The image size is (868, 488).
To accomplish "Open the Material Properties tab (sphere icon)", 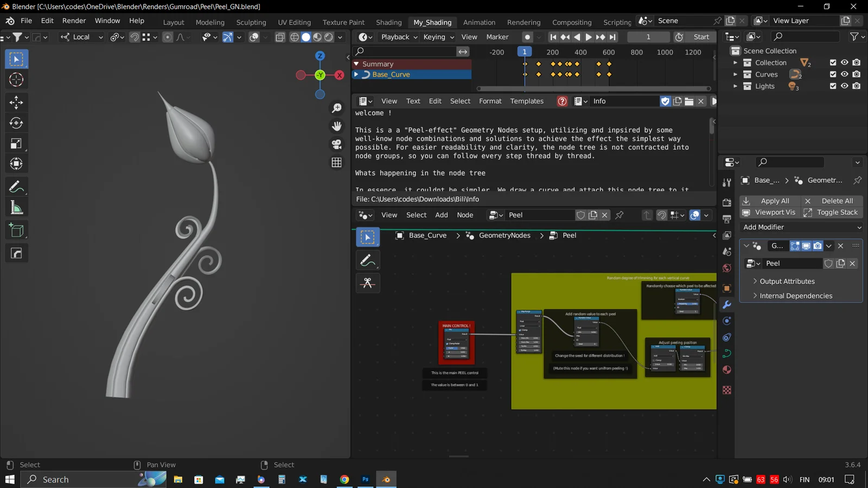I will coord(727,369).
